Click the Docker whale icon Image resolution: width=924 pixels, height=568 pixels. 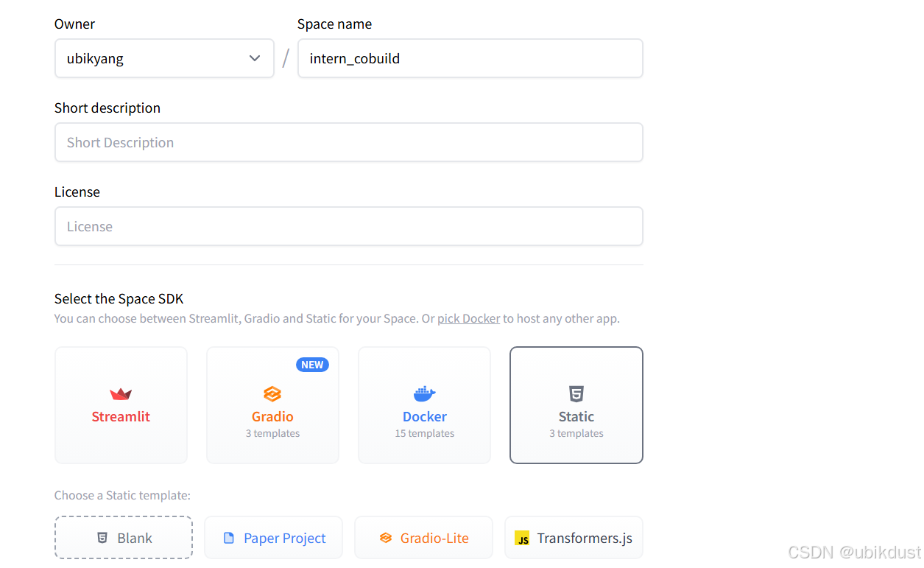pyautogui.click(x=425, y=393)
